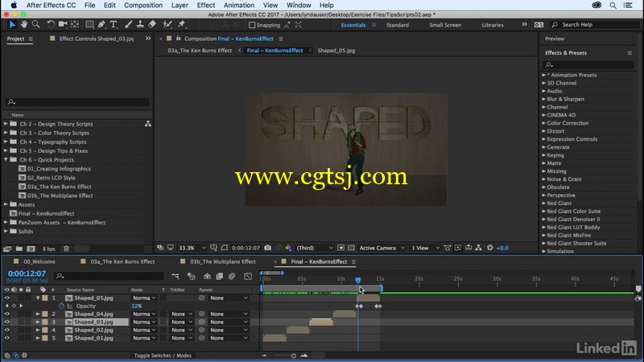This screenshot has height=362, width=644.
Task: Select the Rotation tool
Action: [x=51, y=25]
